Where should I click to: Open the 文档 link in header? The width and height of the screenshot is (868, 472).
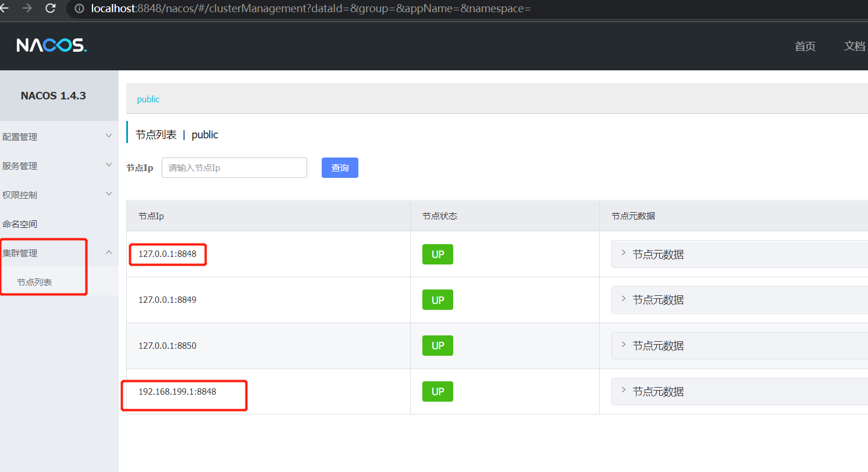(x=855, y=47)
